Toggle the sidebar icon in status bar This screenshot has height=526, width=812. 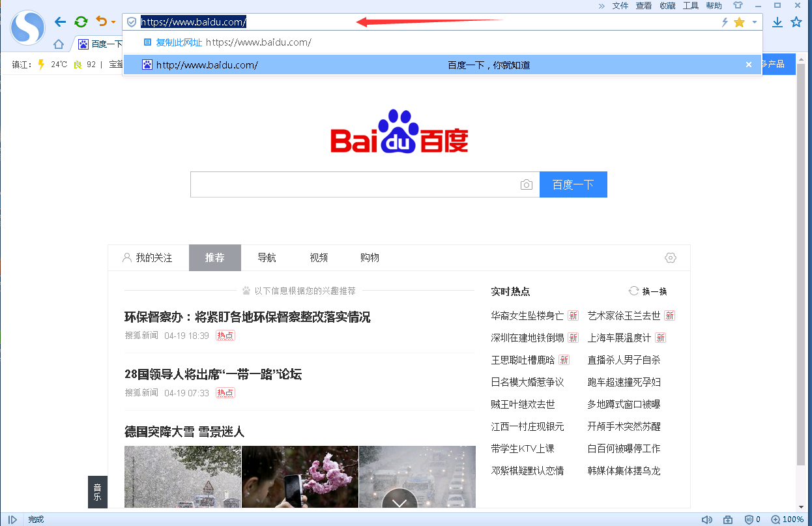coord(12,519)
